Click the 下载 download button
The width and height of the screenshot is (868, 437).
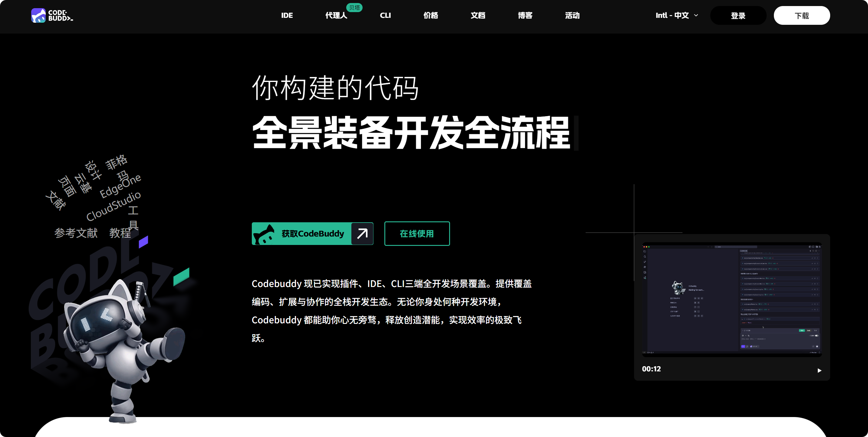(802, 15)
